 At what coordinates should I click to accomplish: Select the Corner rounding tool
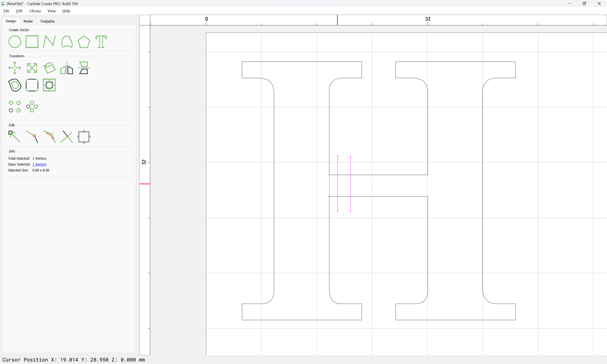point(32,85)
